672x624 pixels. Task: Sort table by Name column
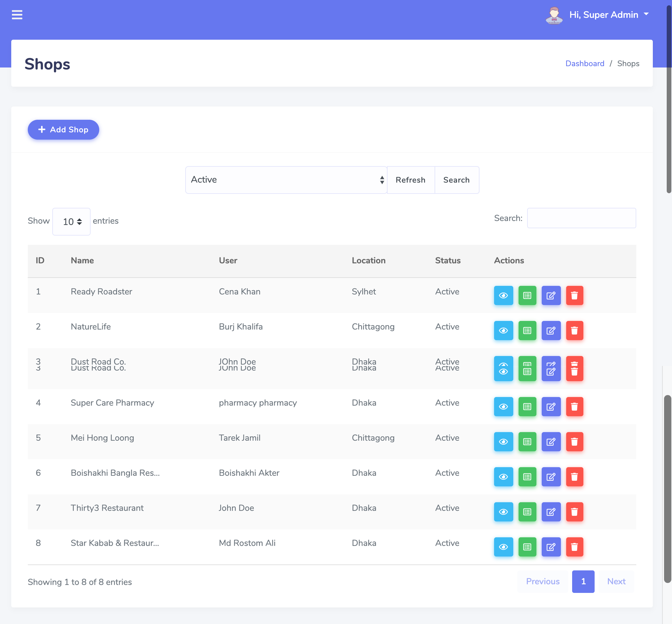[82, 260]
